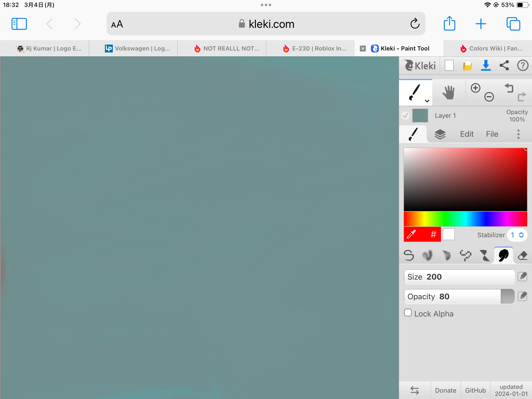Open the hex color input via # symbol

point(433,234)
